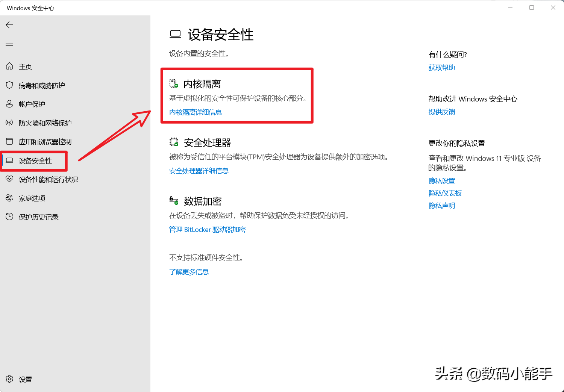Click the data encryption lock icon
564x392 pixels.
click(x=174, y=201)
